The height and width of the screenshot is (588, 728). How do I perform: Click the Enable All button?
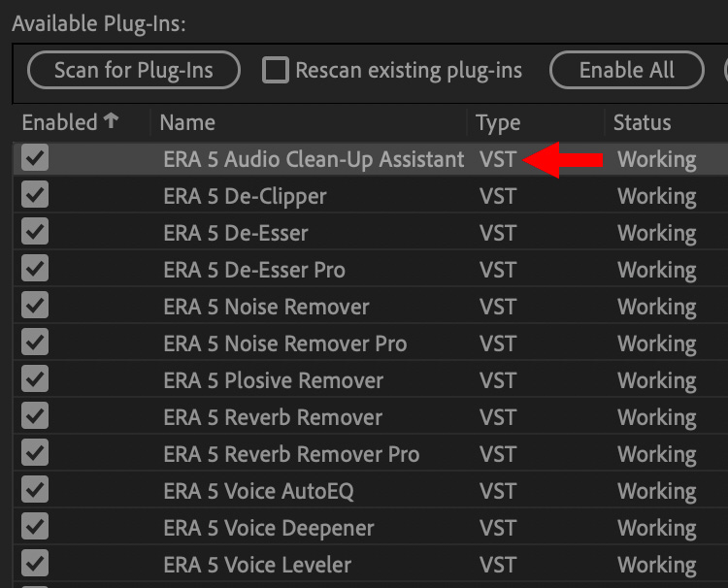[627, 70]
